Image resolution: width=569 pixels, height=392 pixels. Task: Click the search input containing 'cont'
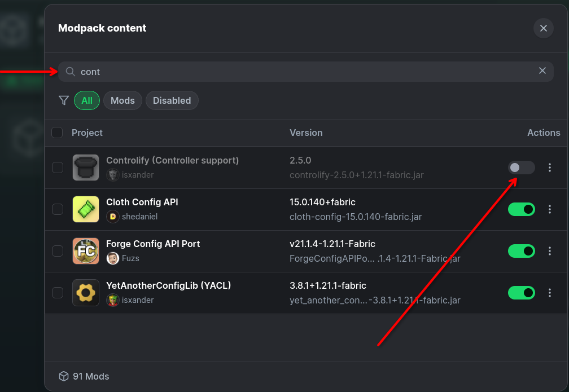pyautogui.click(x=306, y=72)
